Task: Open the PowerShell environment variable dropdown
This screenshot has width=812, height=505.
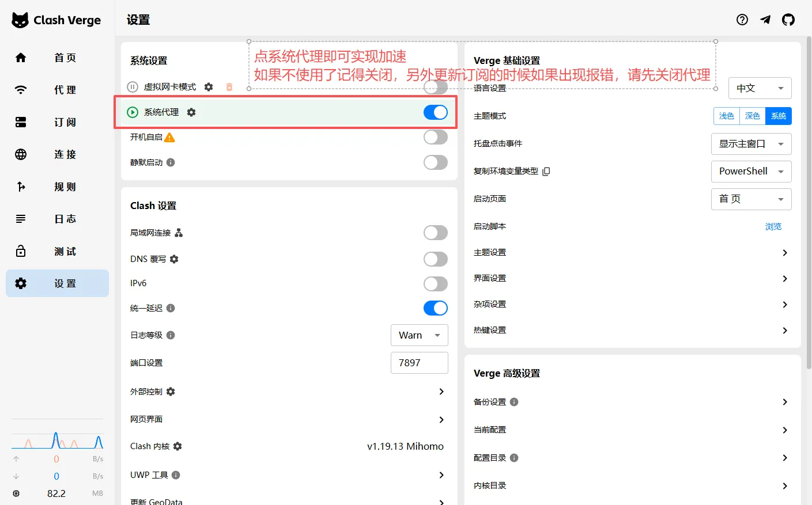Action: (x=751, y=171)
